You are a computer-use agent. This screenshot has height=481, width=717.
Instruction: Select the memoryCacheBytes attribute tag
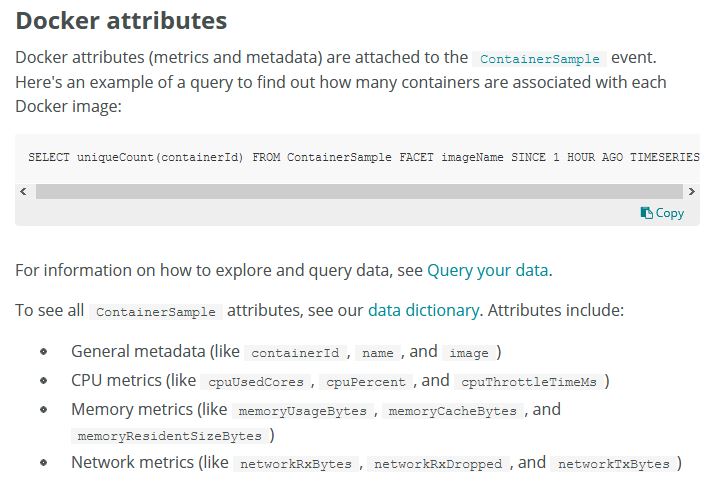click(x=452, y=411)
